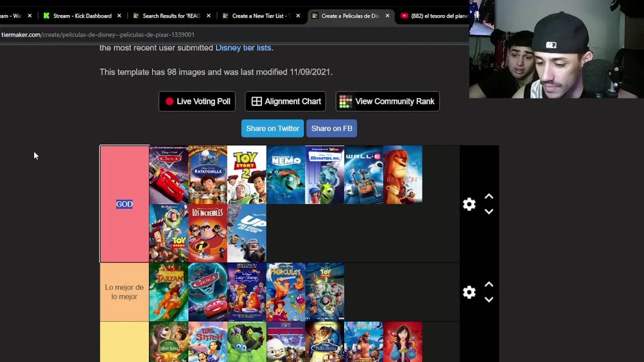
Task: Open the Alignment Chart view
Action: click(285, 102)
